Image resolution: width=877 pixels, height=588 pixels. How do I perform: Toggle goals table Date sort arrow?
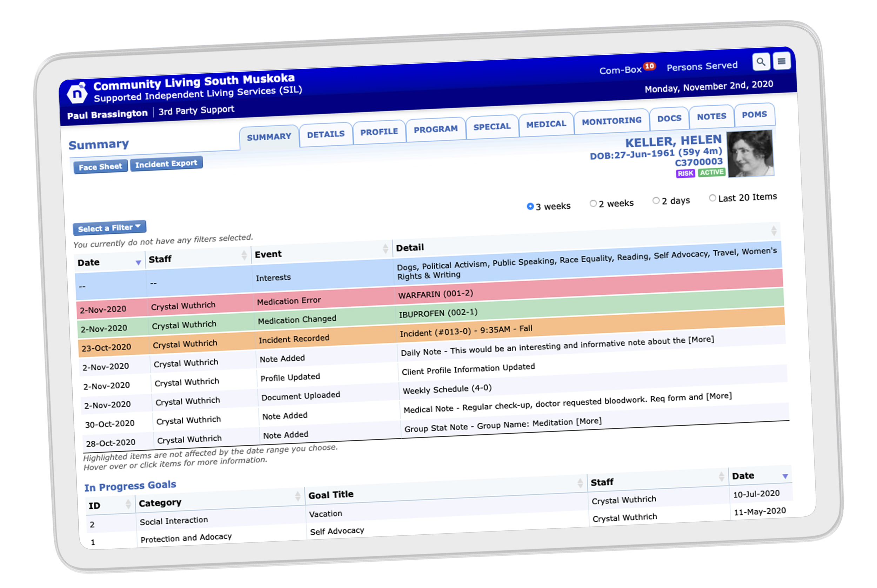click(785, 476)
